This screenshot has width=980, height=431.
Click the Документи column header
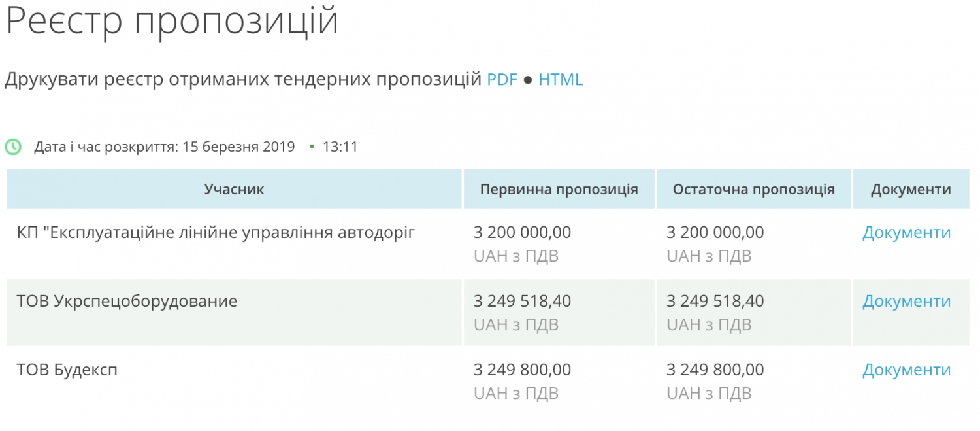[911, 190]
